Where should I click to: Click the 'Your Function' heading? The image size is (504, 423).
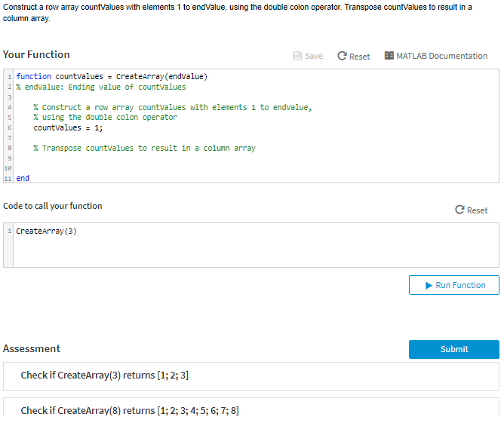pyautogui.click(x=36, y=54)
